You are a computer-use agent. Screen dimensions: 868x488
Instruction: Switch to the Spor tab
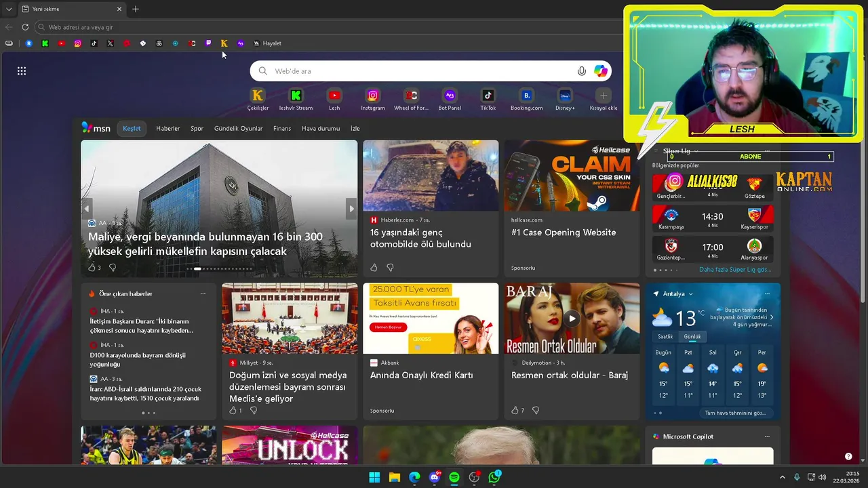197,128
